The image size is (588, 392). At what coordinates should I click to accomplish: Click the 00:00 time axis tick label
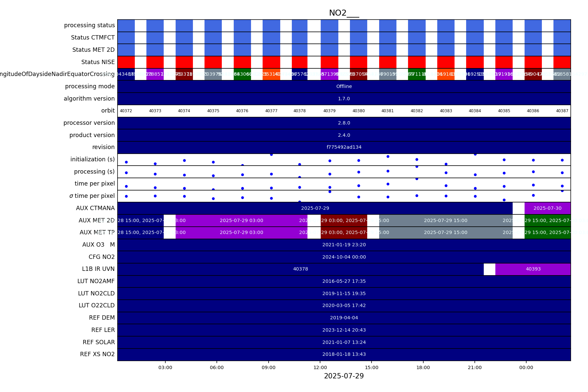[x=526, y=367]
